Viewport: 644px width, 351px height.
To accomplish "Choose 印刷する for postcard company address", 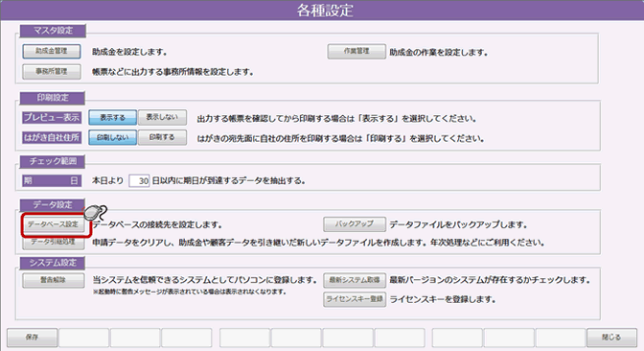I will [x=162, y=138].
